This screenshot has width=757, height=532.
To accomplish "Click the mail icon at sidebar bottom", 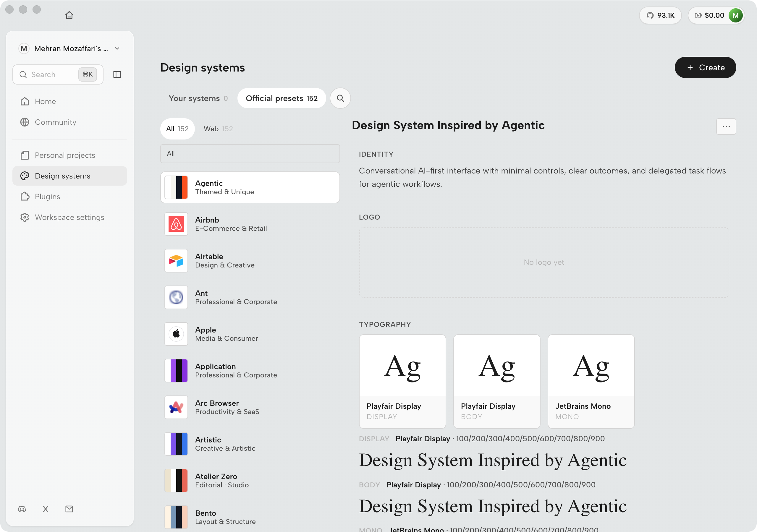I will (69, 509).
